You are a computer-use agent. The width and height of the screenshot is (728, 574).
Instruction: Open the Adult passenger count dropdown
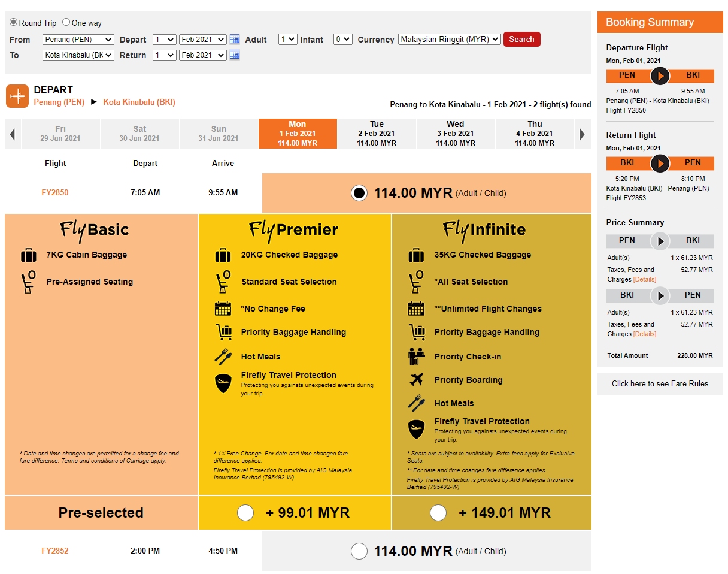[287, 40]
